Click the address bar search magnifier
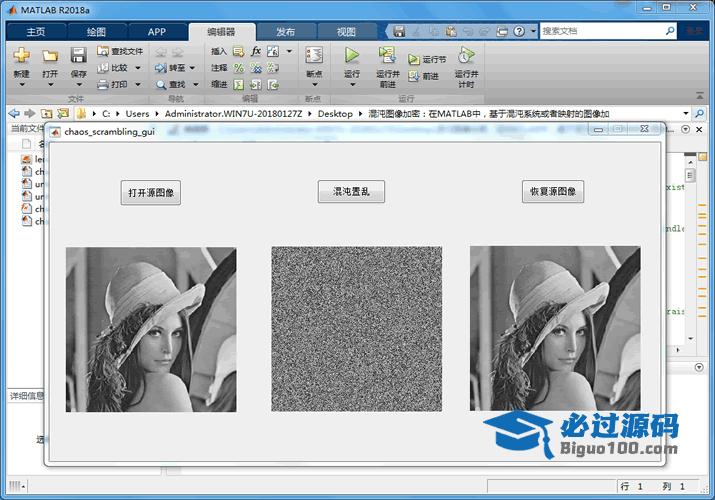Viewport: 715px width, 500px height. click(699, 113)
